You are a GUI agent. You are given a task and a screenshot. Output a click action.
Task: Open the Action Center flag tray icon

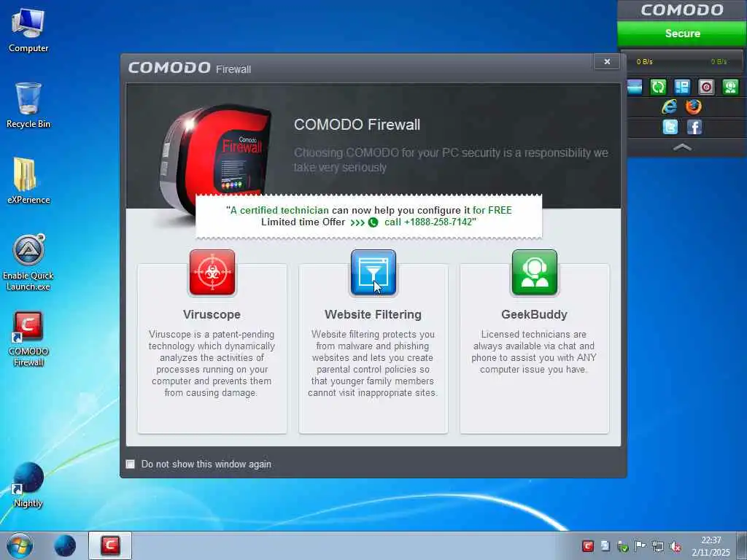640,546
